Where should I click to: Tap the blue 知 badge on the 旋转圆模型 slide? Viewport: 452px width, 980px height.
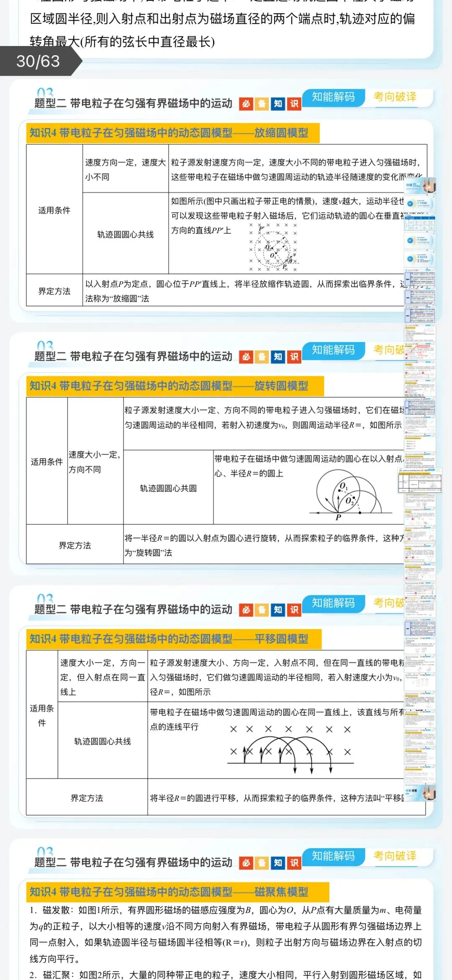tap(278, 357)
